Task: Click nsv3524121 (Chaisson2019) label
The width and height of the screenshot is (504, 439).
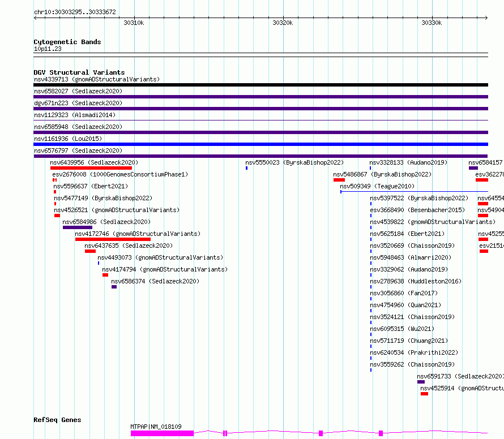Action: (x=412, y=317)
